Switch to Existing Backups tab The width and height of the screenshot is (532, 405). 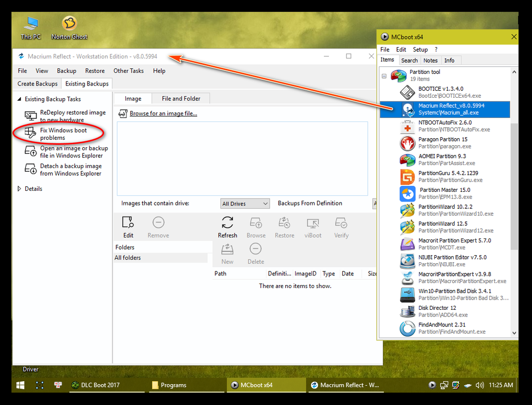click(87, 84)
